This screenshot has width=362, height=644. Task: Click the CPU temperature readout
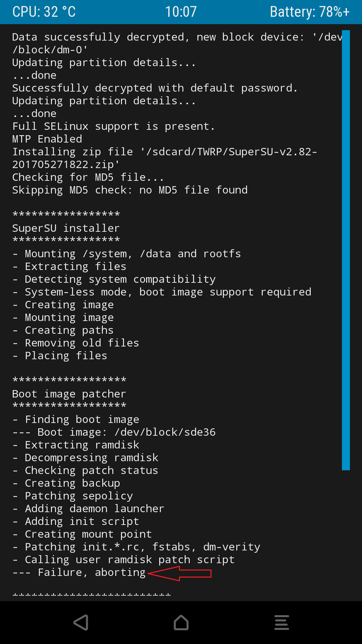(x=44, y=12)
